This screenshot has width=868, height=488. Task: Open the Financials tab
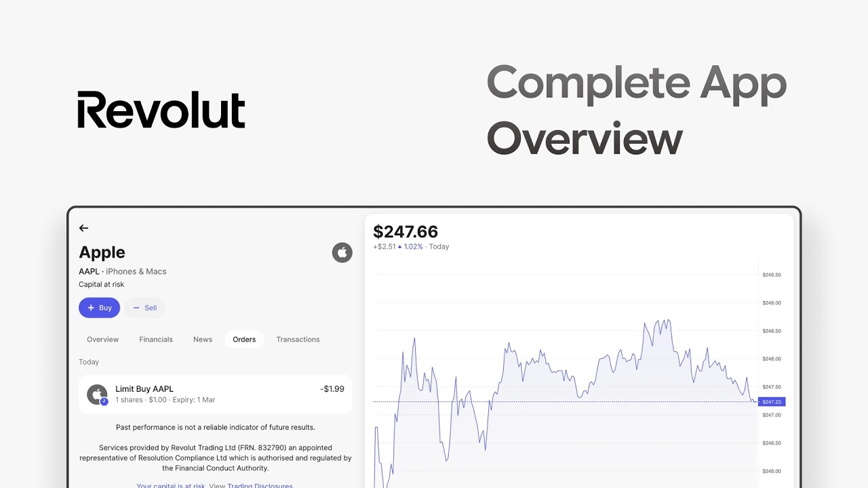tap(156, 340)
